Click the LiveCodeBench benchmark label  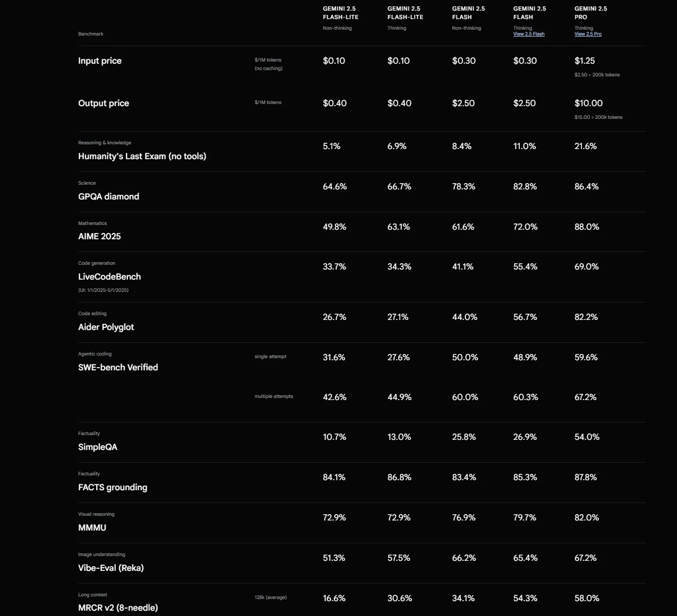point(109,276)
